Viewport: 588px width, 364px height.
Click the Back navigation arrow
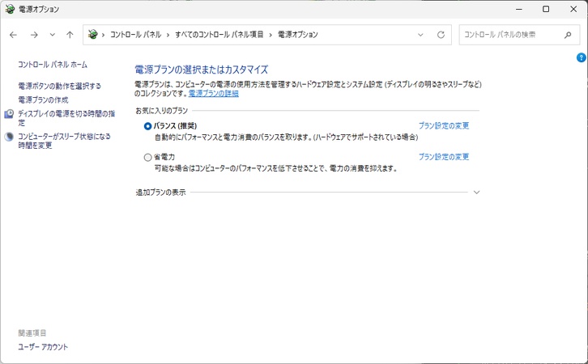(x=13, y=35)
